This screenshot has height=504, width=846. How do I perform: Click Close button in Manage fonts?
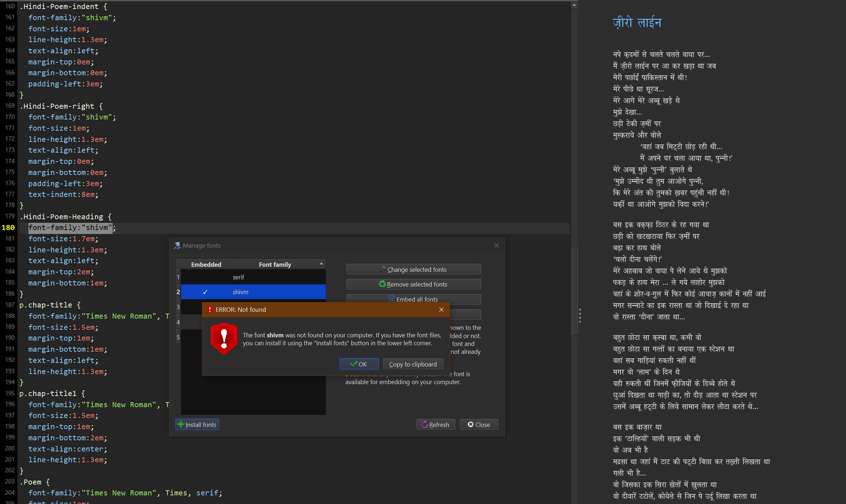[x=479, y=424]
